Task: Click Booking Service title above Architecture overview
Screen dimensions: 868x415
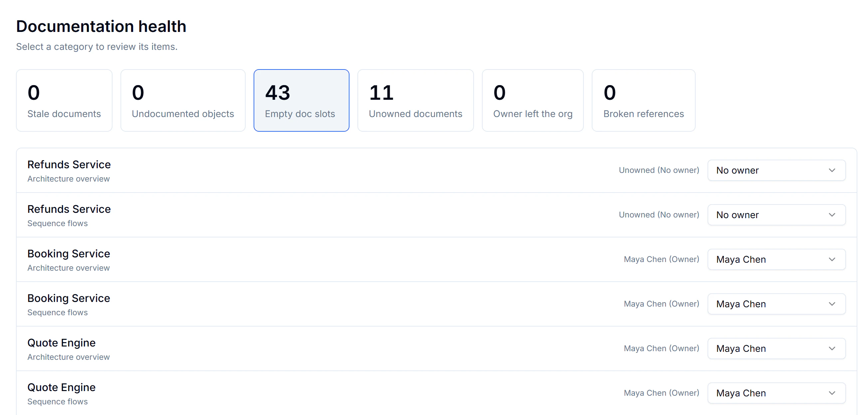Action: point(69,254)
